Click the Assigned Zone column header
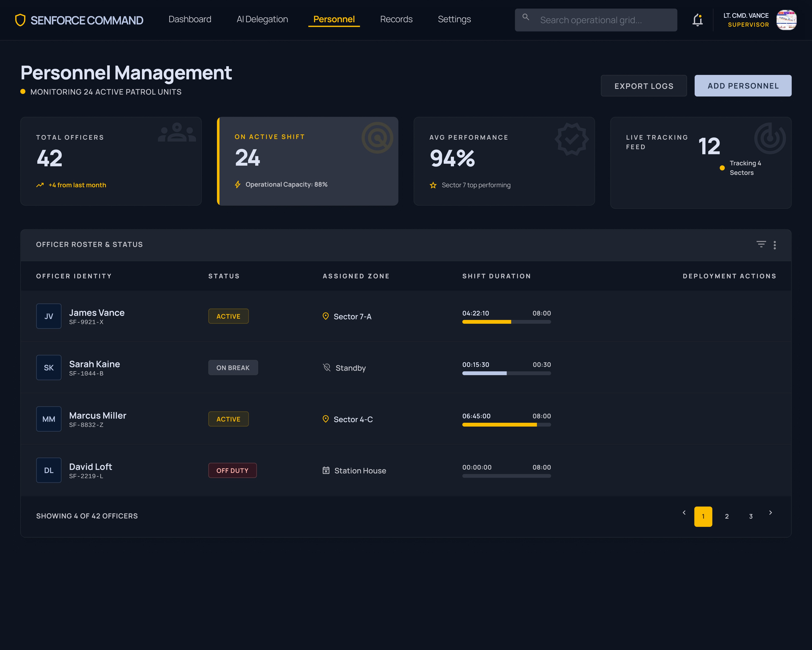This screenshot has width=812, height=650. coord(356,276)
